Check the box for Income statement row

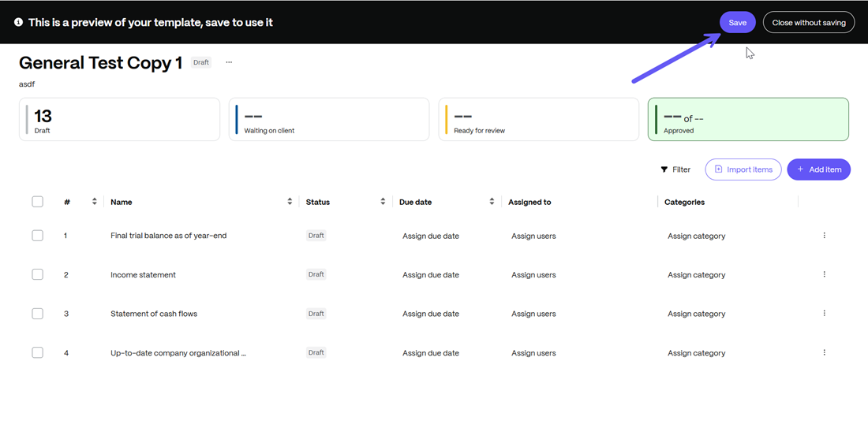click(x=37, y=274)
